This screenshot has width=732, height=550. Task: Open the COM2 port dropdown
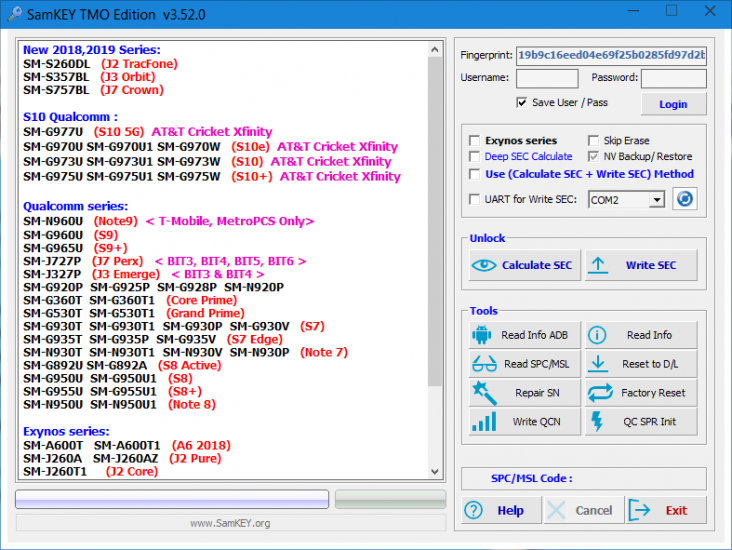click(x=657, y=200)
